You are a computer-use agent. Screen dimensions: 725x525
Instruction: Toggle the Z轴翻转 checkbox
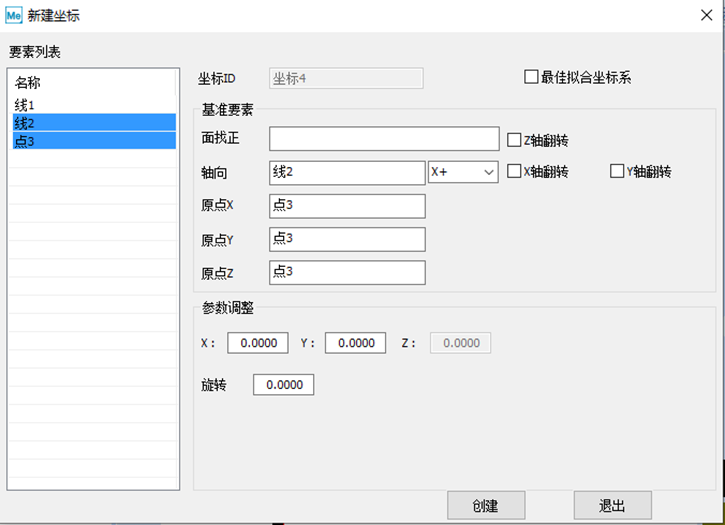[515, 141]
